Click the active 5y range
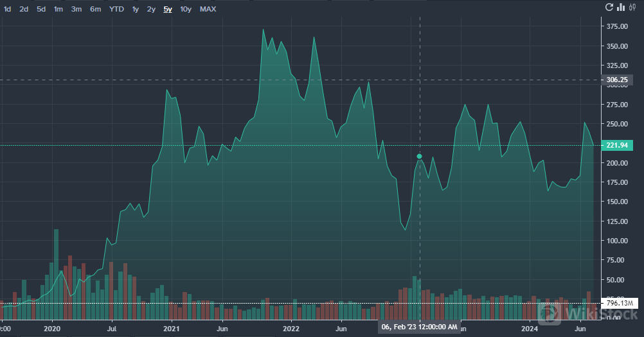644x337 pixels. 168,9
